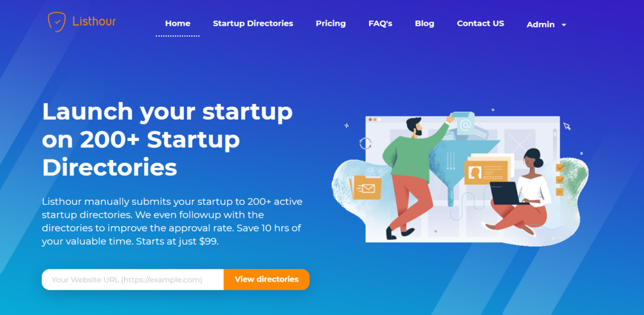This screenshot has height=315, width=644.
Task: Click the bottom orange minus box
Action: (x=560, y=192)
